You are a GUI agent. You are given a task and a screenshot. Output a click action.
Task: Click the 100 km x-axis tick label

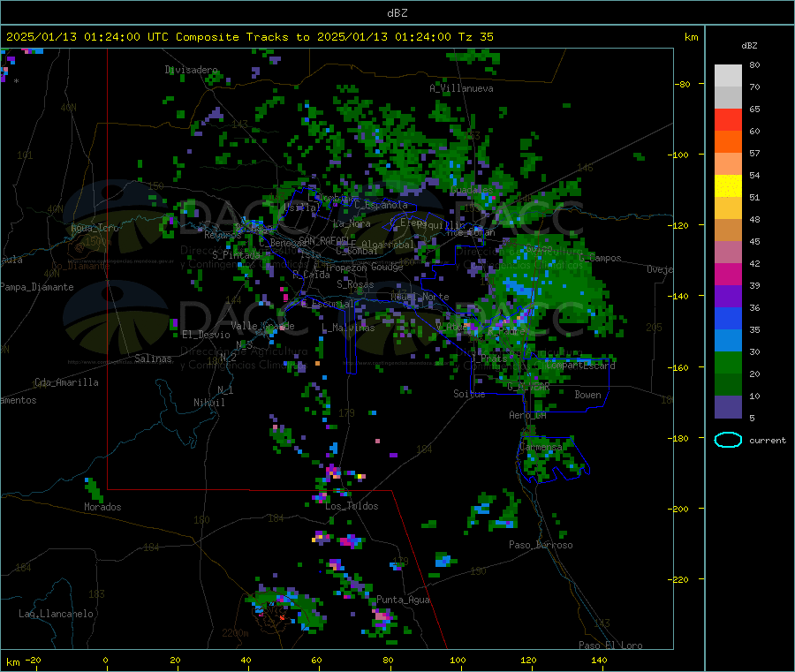click(x=458, y=660)
